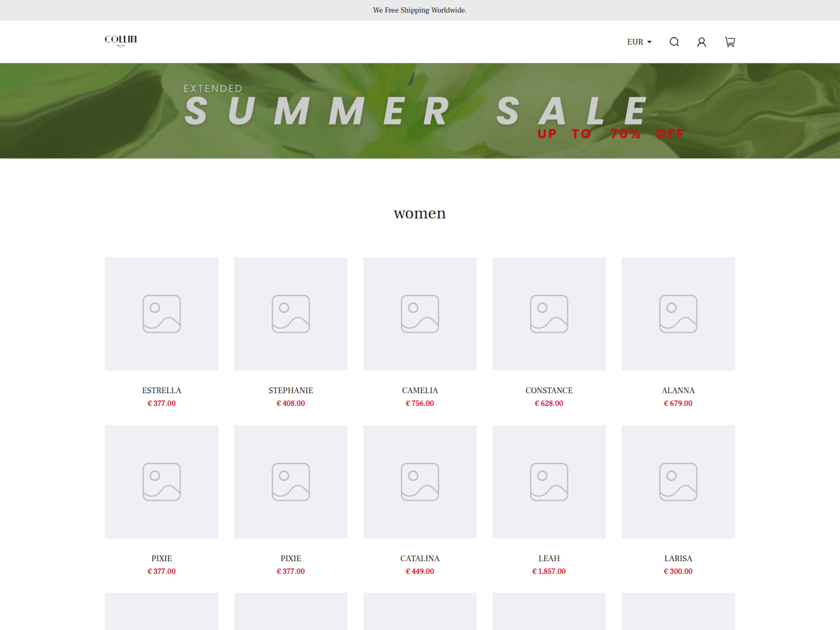Click the CAMELIA product name

click(420, 391)
